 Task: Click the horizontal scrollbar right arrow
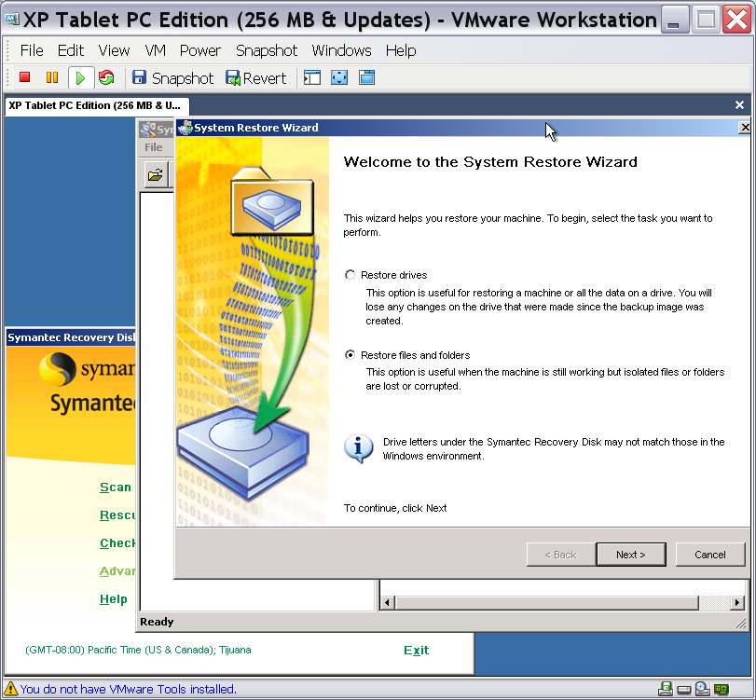[737, 603]
